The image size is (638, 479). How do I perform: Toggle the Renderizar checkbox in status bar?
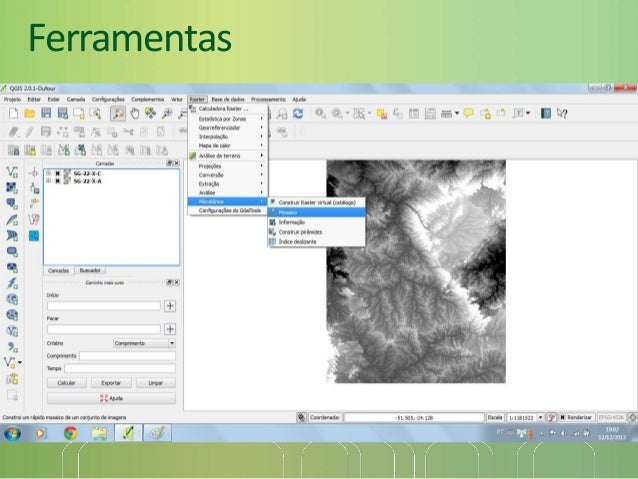563,417
